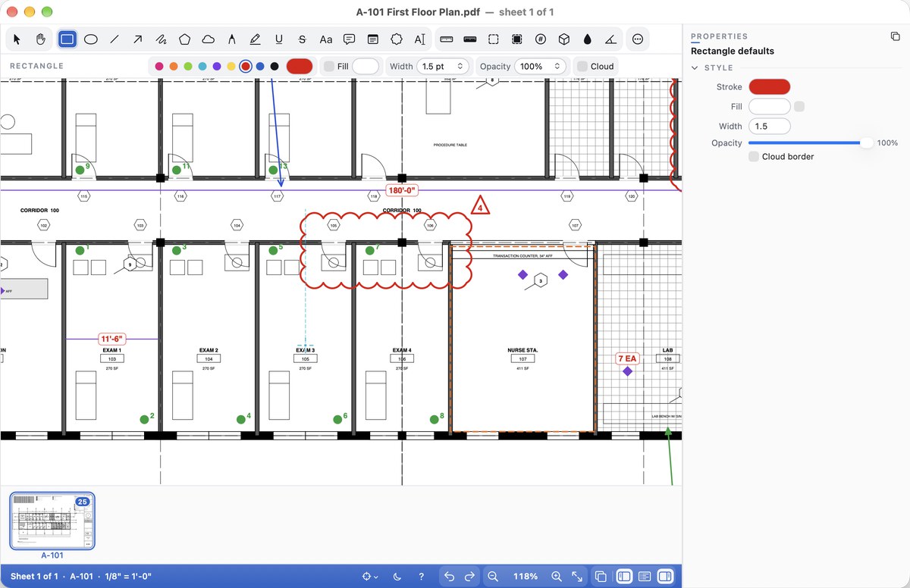Activate the hand pan tool
The height and width of the screenshot is (588, 910).
(41, 39)
